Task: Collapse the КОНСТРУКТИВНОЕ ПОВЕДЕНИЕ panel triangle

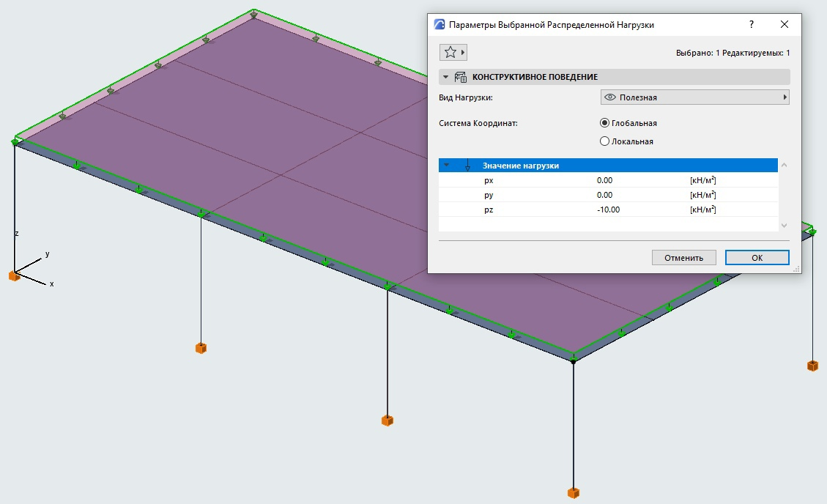Action: pyautogui.click(x=445, y=77)
